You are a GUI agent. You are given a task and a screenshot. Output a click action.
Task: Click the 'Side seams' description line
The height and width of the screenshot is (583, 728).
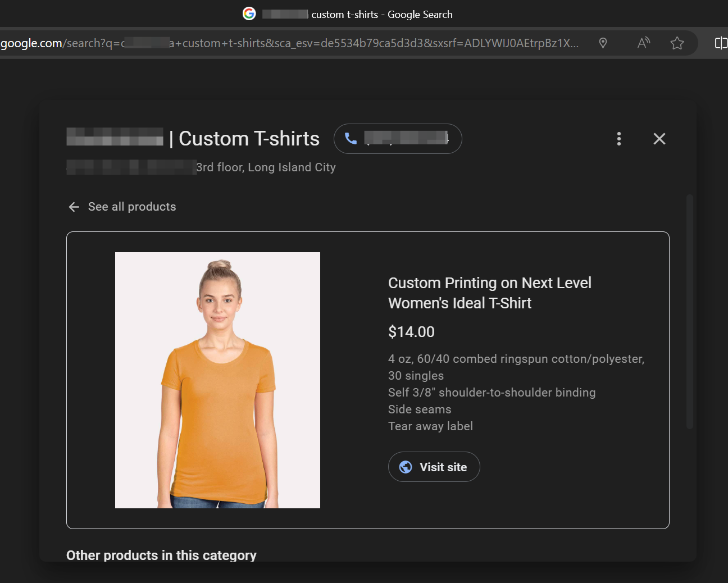point(420,409)
